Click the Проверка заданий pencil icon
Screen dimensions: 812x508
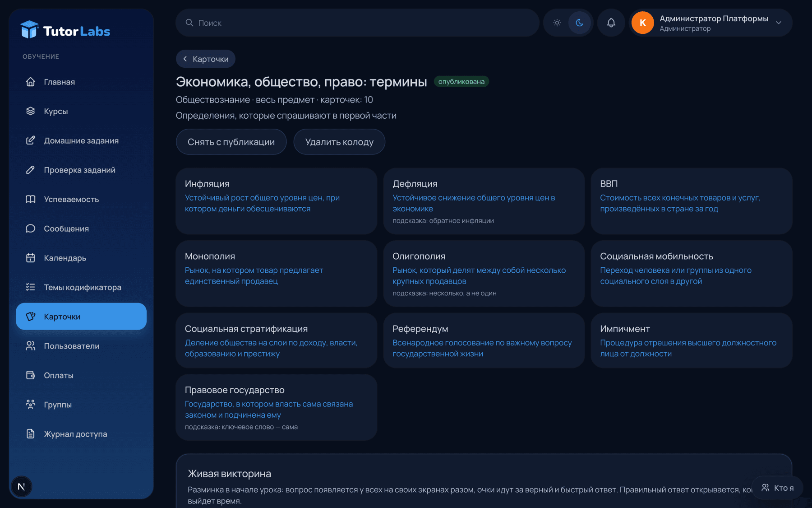click(30, 170)
